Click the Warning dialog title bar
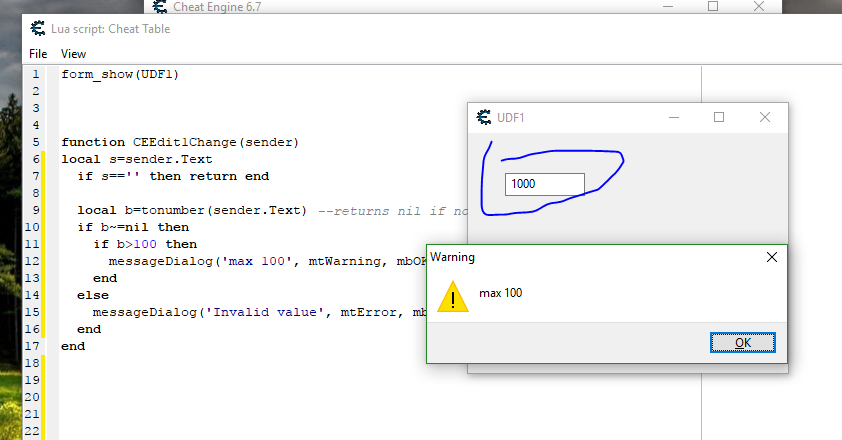The height and width of the screenshot is (440, 842). [x=590, y=257]
